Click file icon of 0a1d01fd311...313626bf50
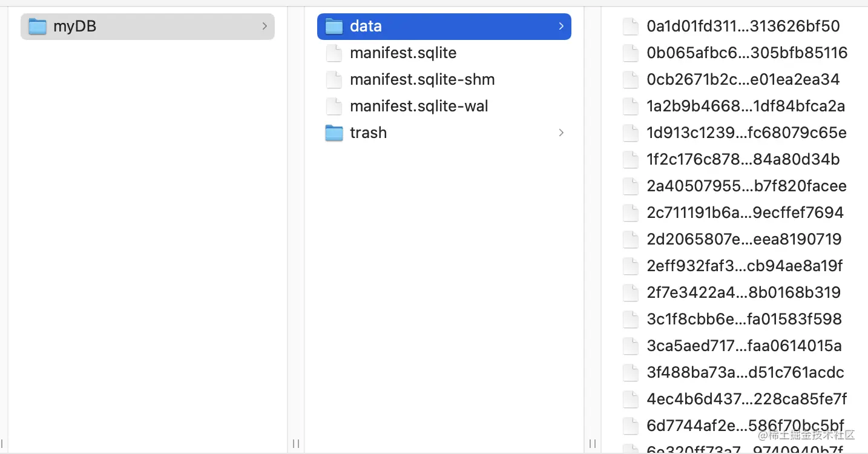Viewport: 868px width, 454px height. pos(631,27)
